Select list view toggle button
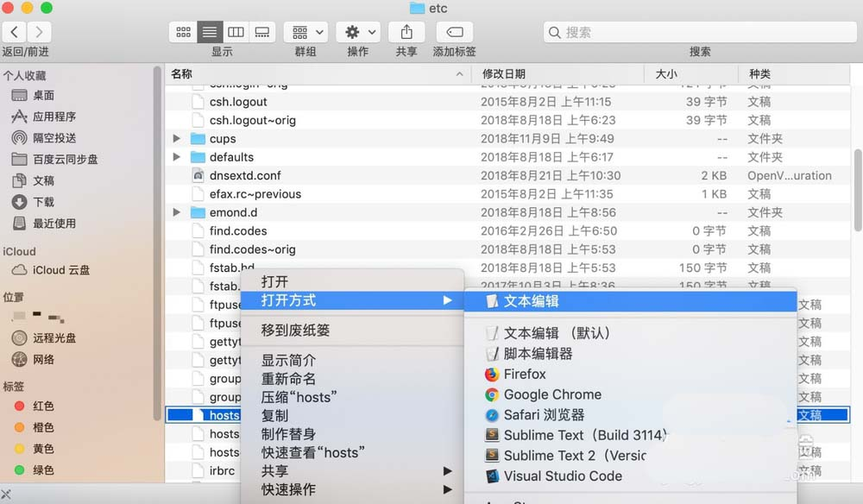 point(210,32)
